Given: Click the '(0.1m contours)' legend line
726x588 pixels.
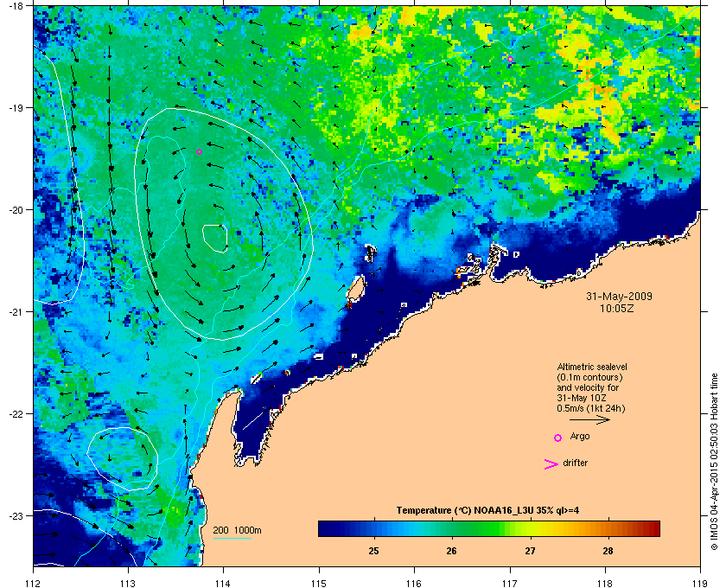Looking at the screenshot, I should (x=589, y=377).
